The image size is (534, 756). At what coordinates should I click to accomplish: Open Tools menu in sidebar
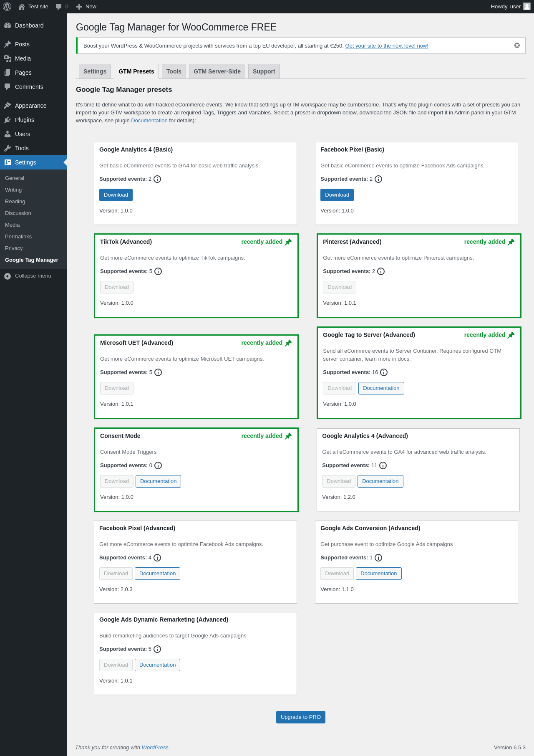click(33, 148)
